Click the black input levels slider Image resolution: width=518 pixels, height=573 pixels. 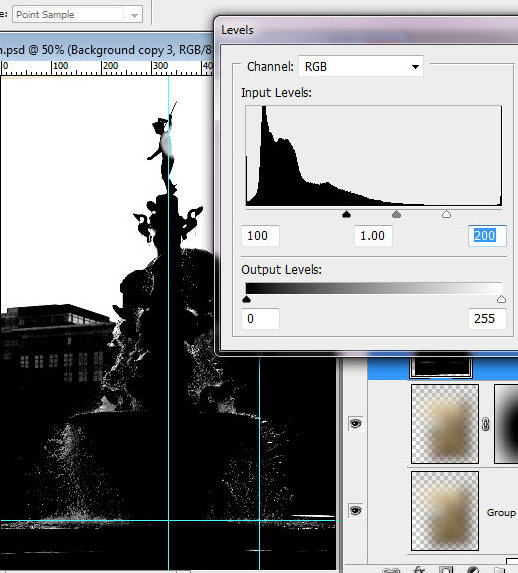(x=346, y=214)
